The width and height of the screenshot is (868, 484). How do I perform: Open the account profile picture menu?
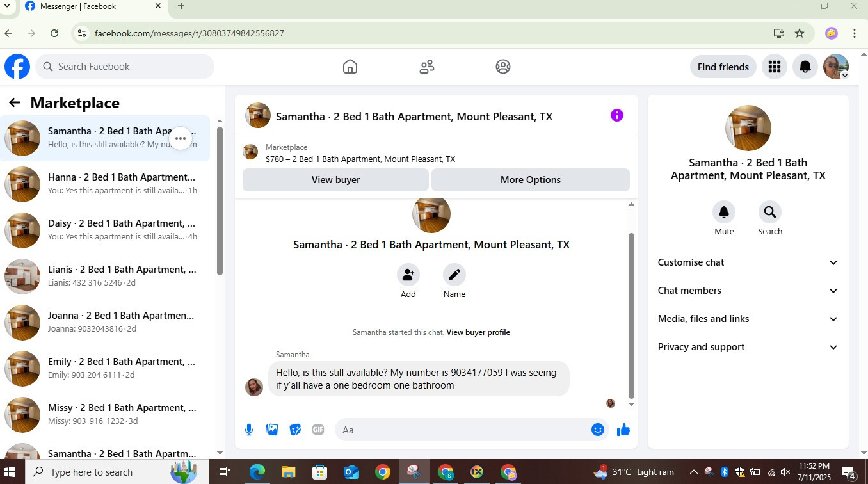[x=836, y=67]
